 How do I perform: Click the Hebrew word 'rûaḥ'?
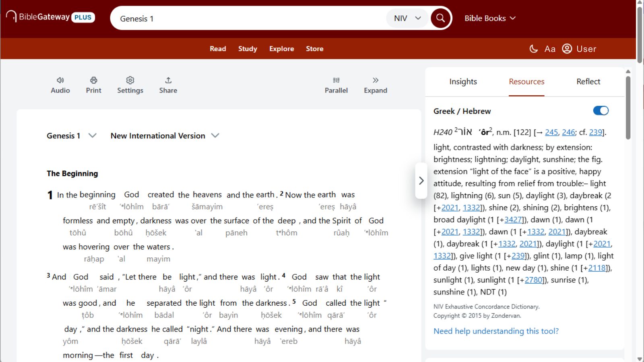pyautogui.click(x=341, y=233)
